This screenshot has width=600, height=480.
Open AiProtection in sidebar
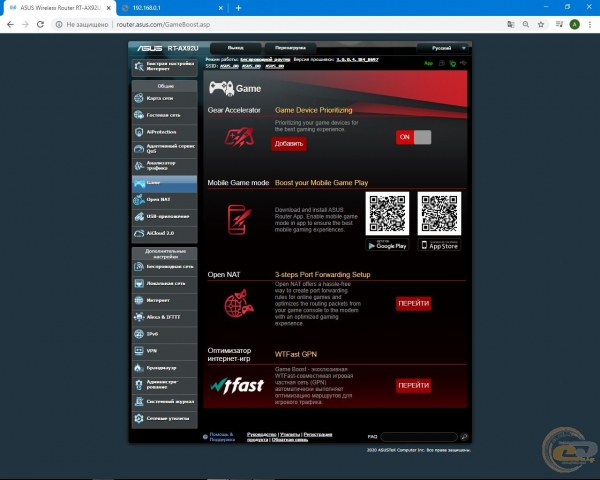point(165,132)
